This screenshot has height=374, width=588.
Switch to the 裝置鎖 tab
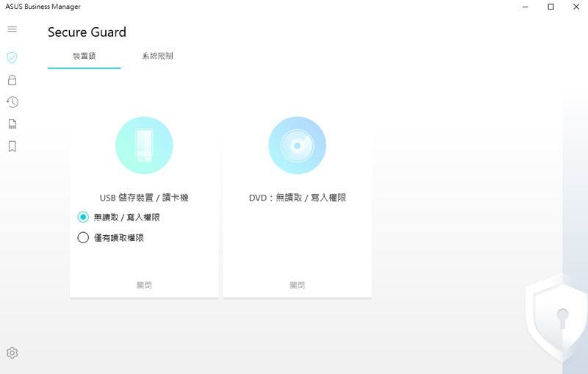[x=84, y=57]
